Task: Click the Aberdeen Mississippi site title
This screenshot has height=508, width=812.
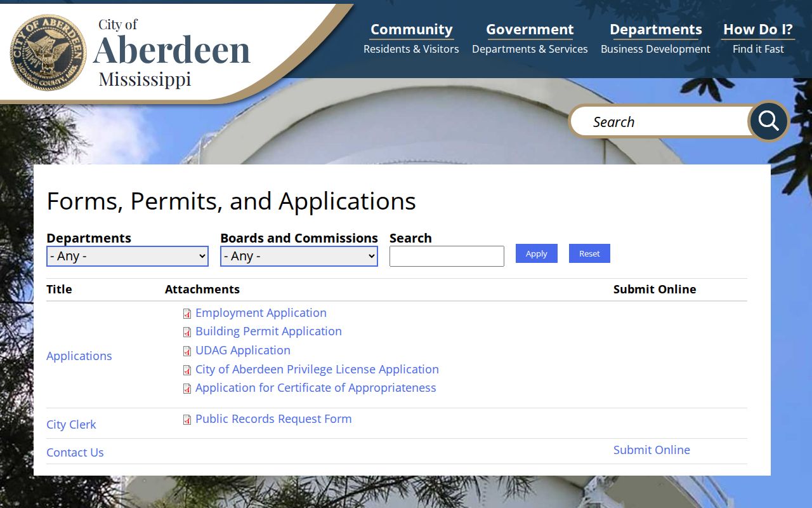Action: tap(171, 52)
